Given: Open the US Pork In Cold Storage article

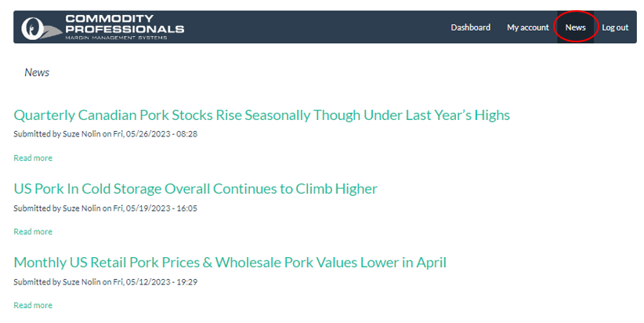Looking at the screenshot, I should [195, 189].
